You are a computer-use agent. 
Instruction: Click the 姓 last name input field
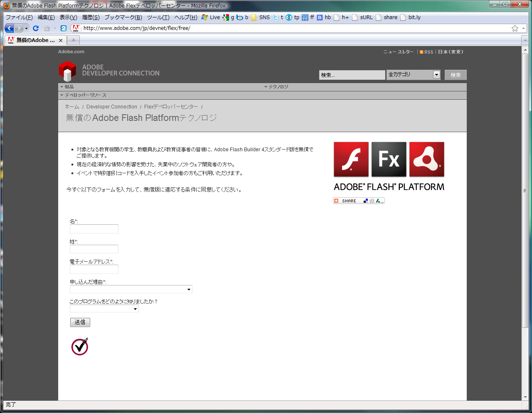94,249
